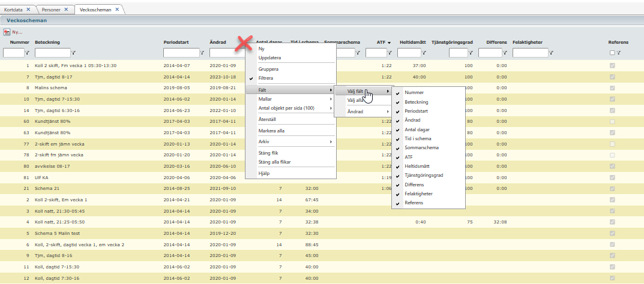Viewport: 644px width, 284px height.
Task: Sort by the Tjänstgöringsgrad column header
Action: [x=452, y=42]
